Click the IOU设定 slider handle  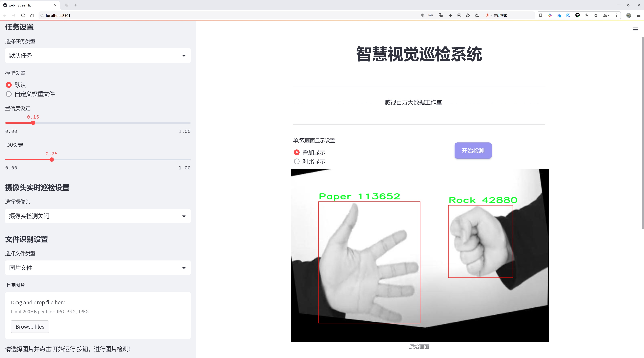coord(51,160)
